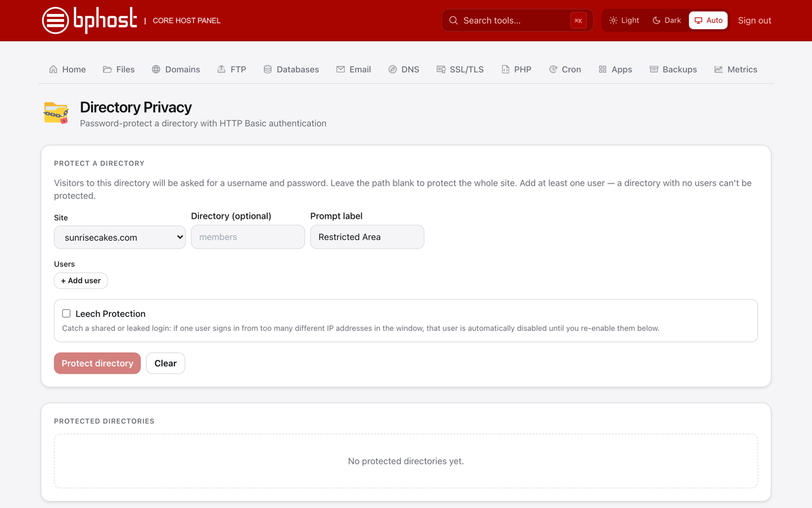This screenshot has height=508, width=812.
Task: Open the Apps tab
Action: point(615,69)
